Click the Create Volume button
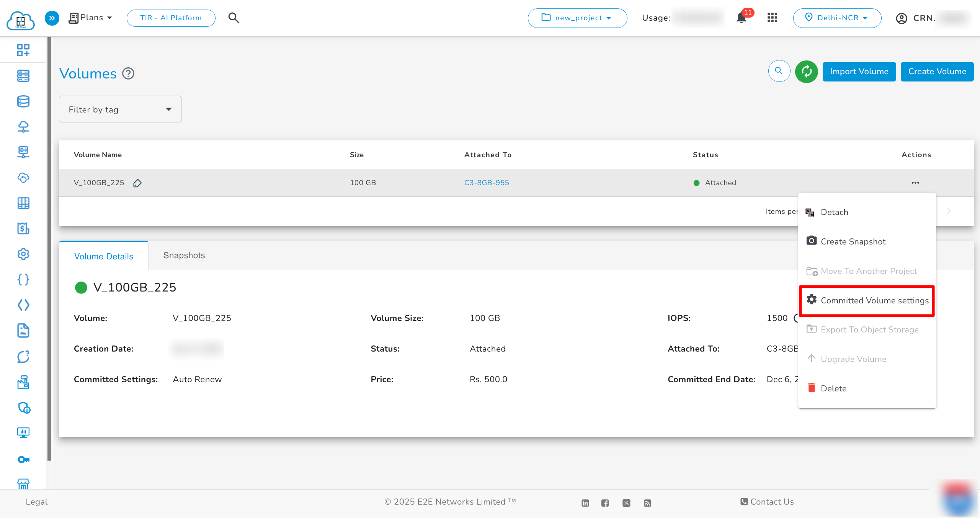This screenshot has height=518, width=980. coord(937,72)
